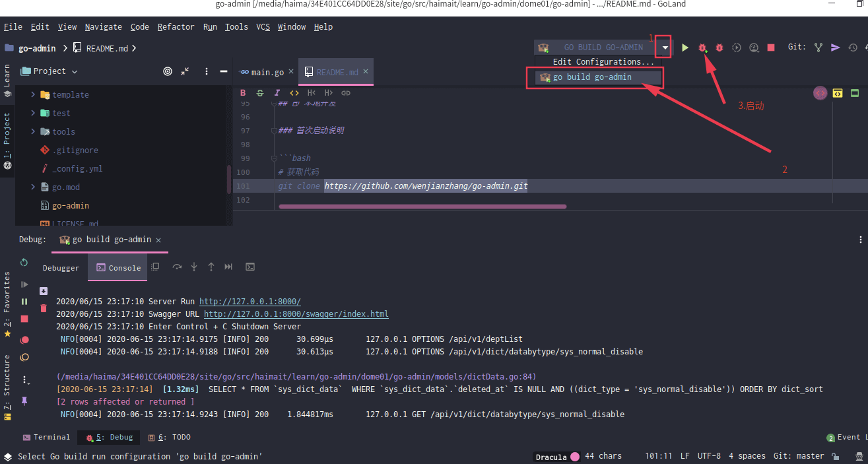The width and height of the screenshot is (868, 464).
Task: Step into in the debugger toolbar
Action: pos(194,267)
